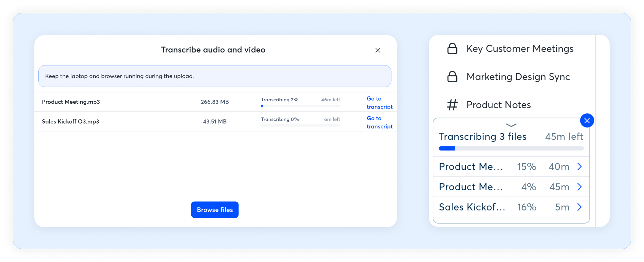Click the 266.83 MB file size
This screenshot has height=262, width=644.
[215, 102]
